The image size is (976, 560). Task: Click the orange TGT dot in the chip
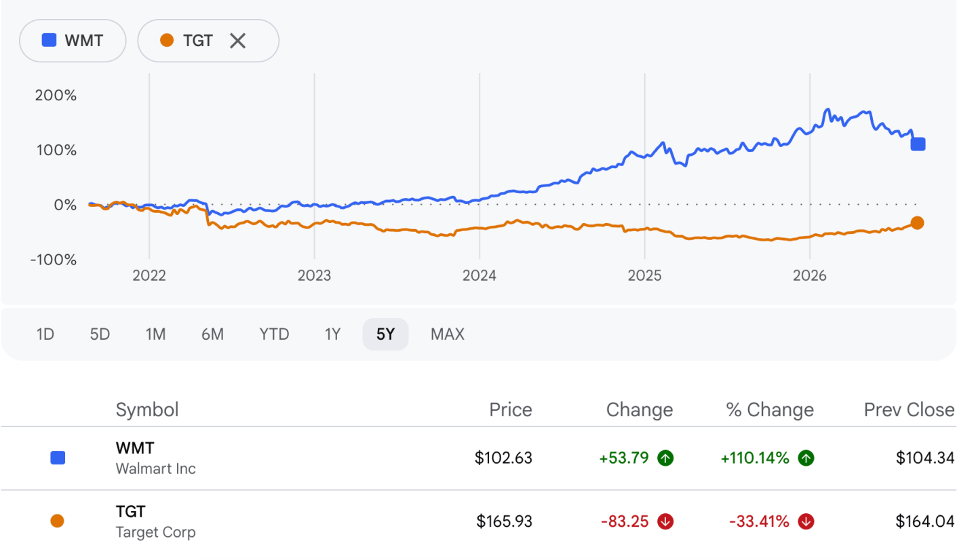tap(167, 41)
